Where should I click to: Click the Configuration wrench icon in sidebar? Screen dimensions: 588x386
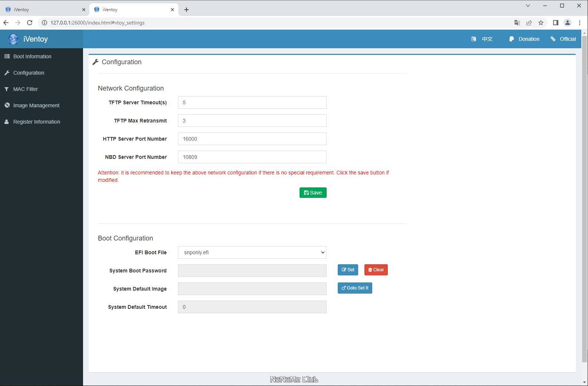(7, 73)
